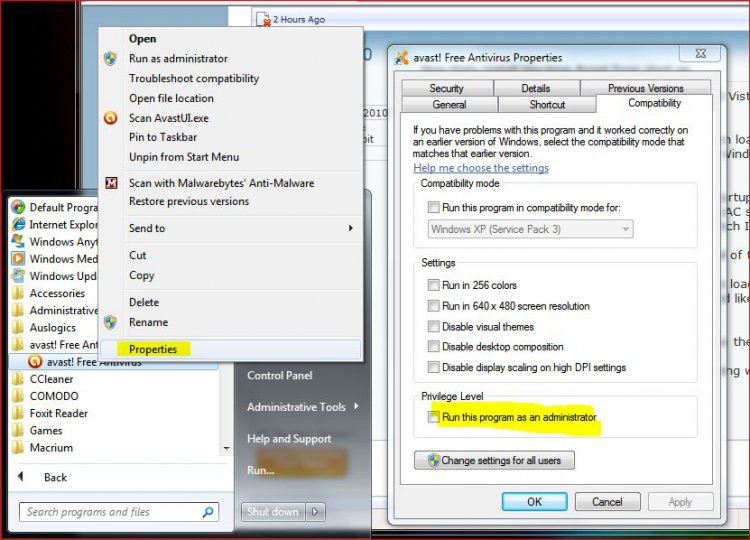This screenshot has height=540, width=750.
Task: Open the Shut down options arrow
Action: coord(315,512)
